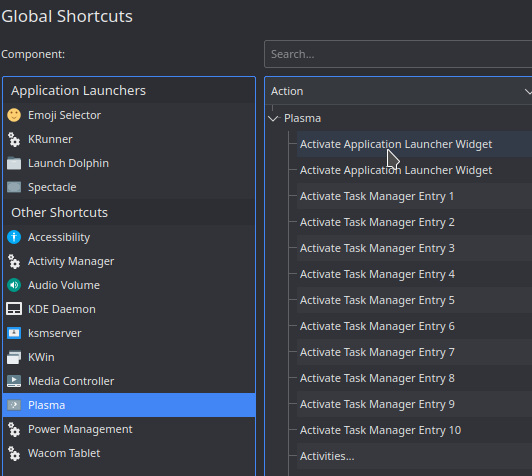Select the ksmserver icon

[14, 333]
